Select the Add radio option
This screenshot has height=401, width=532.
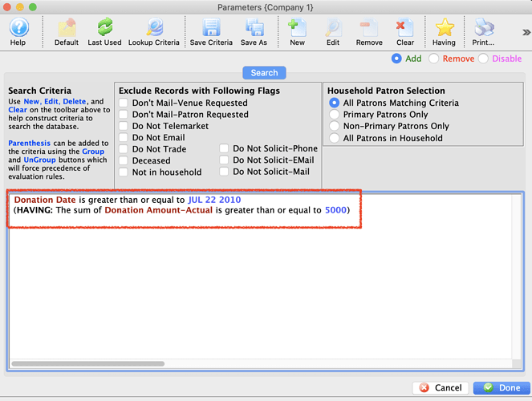[x=396, y=59]
